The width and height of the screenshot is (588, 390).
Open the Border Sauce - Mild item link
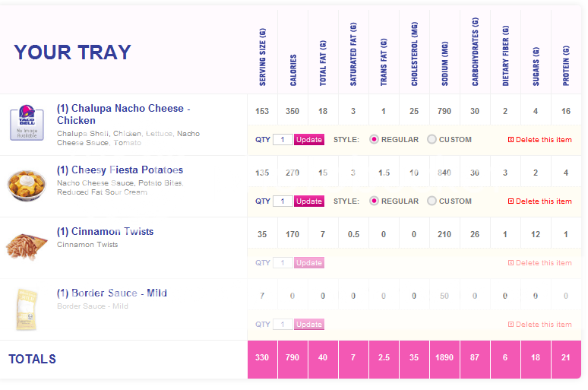coord(112,293)
